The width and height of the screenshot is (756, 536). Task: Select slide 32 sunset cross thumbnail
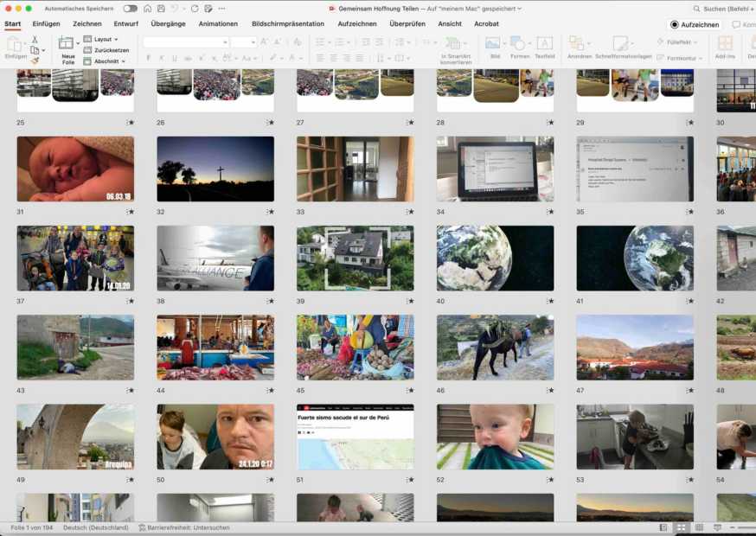pos(215,169)
